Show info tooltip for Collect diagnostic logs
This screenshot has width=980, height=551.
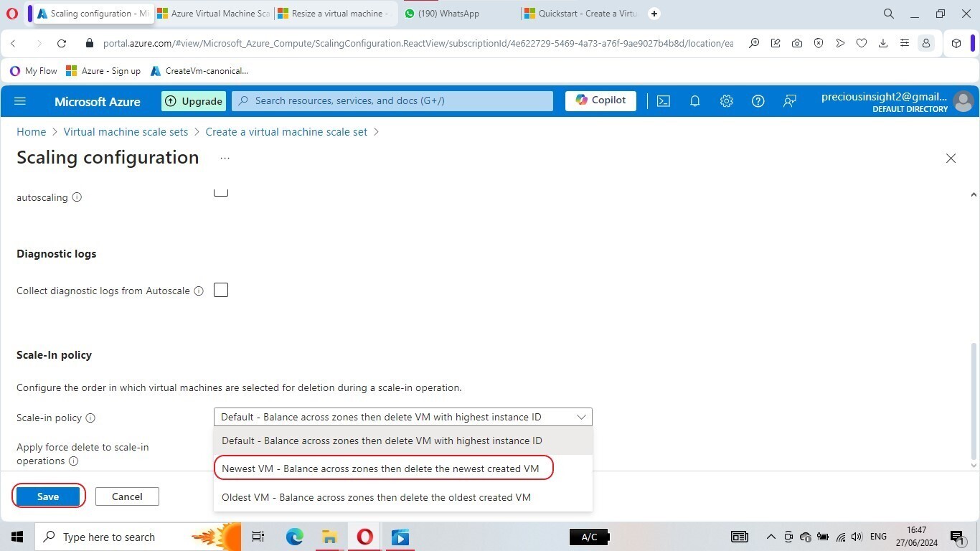(x=199, y=291)
